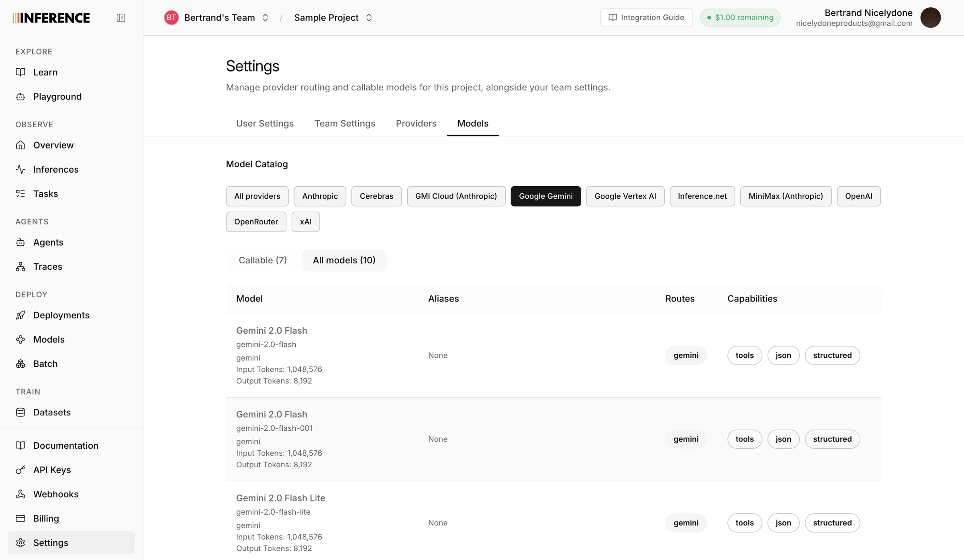
Task: Collapse the sidebar using the panel icon
Action: [x=121, y=18]
